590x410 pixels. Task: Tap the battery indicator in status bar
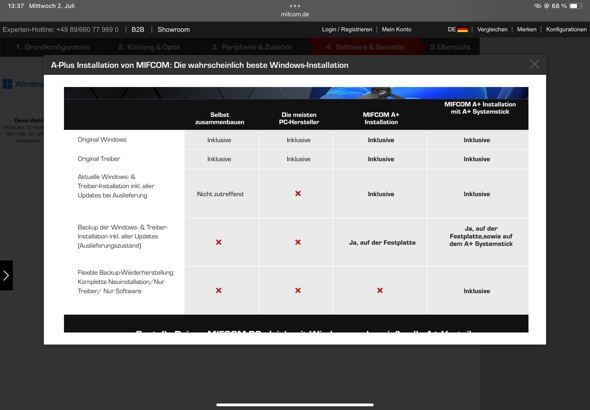(576, 6)
